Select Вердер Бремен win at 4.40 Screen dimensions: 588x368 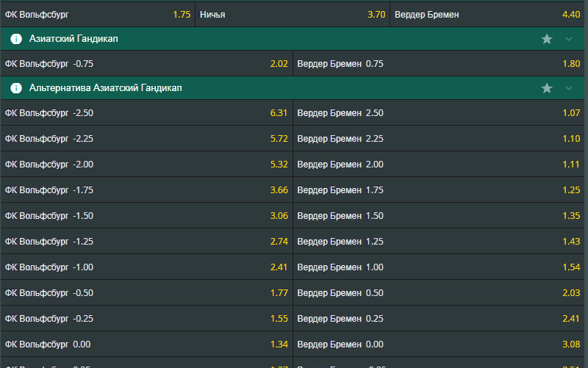487,14
